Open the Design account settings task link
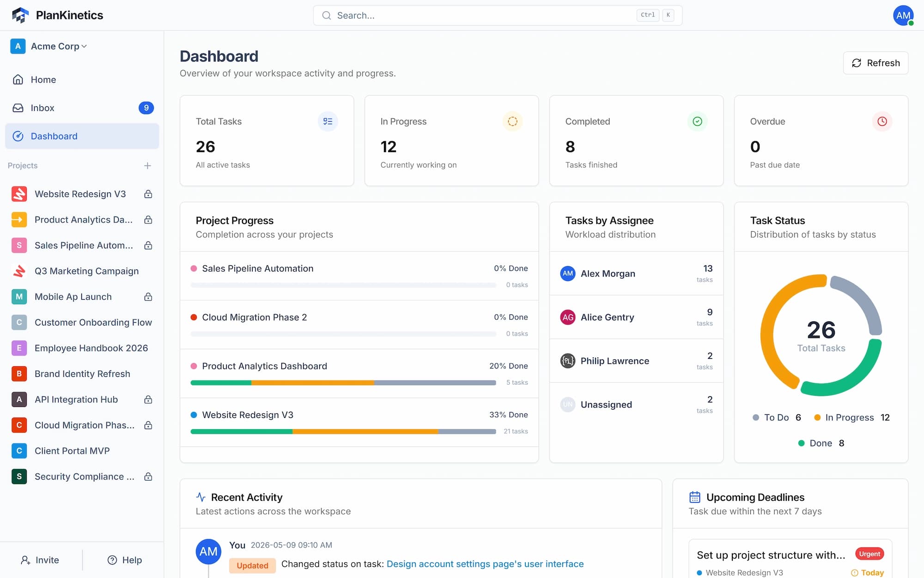The width and height of the screenshot is (924, 578). (x=485, y=564)
